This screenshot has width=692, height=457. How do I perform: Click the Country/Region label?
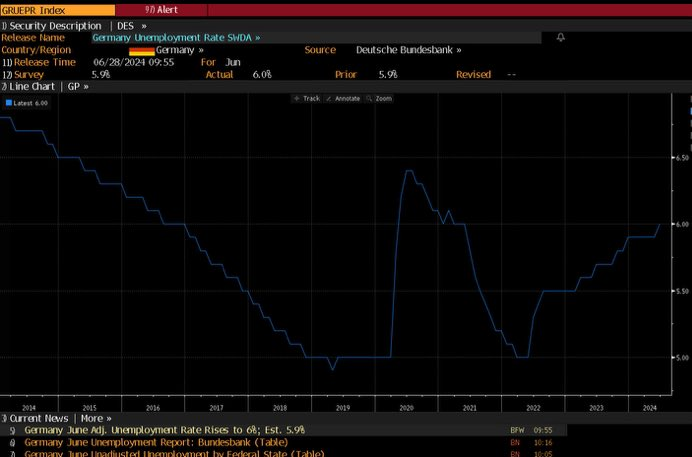tap(36, 50)
